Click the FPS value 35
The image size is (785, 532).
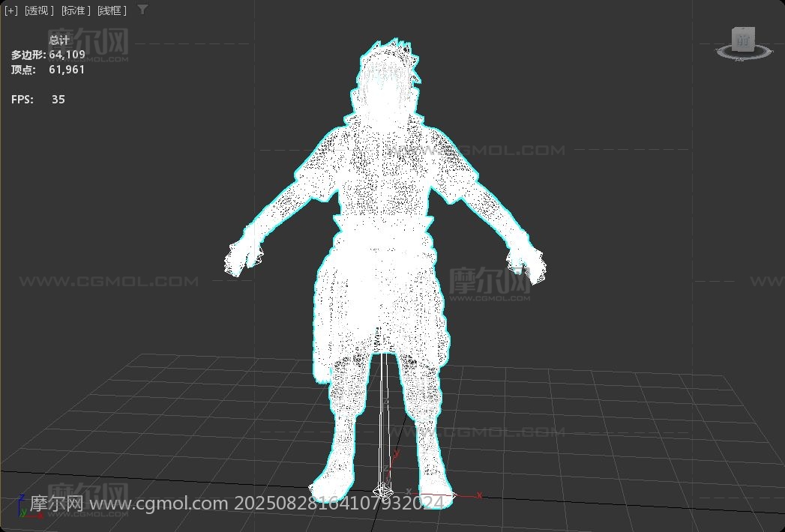click(x=58, y=99)
